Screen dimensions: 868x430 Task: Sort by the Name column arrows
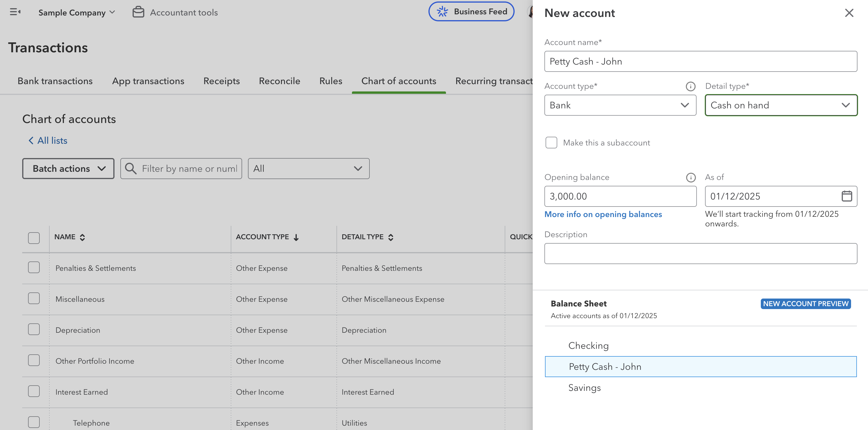[83, 237]
